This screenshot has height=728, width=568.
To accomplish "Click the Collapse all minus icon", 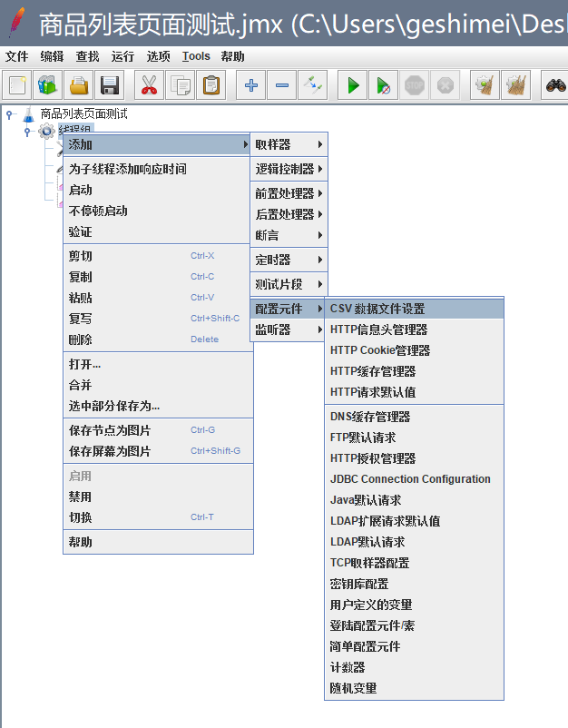I will [x=281, y=85].
